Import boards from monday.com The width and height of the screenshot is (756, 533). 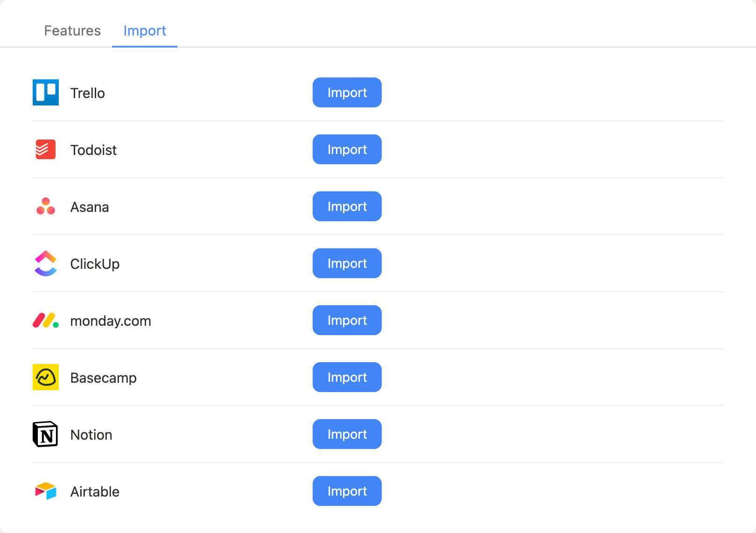pyautogui.click(x=347, y=320)
